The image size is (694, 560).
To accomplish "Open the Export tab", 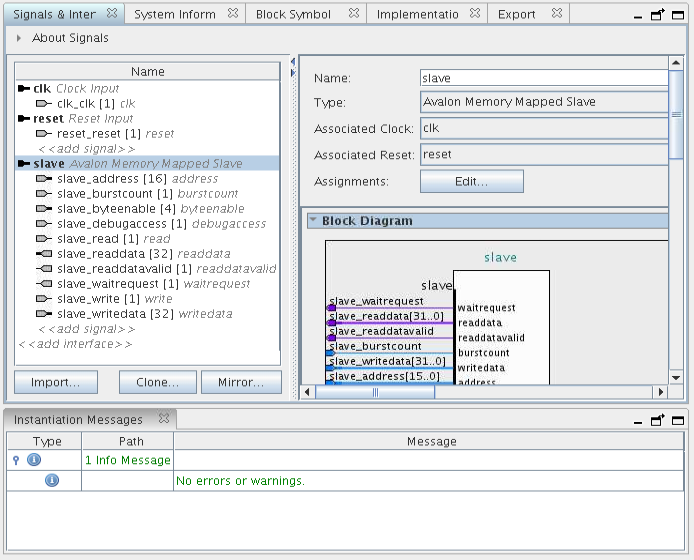I will [x=516, y=15].
